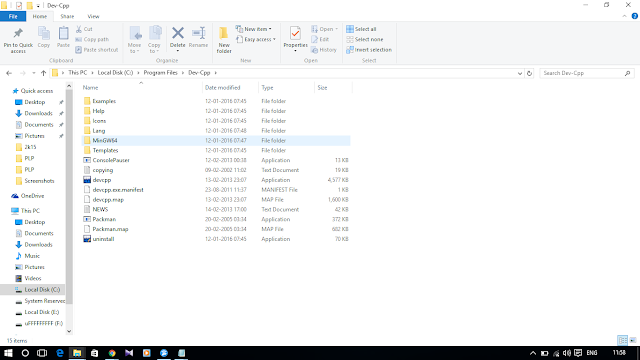Image resolution: width=640 pixels, height=360 pixels.
Task: Open the Windows Start menu
Action: tap(8, 353)
